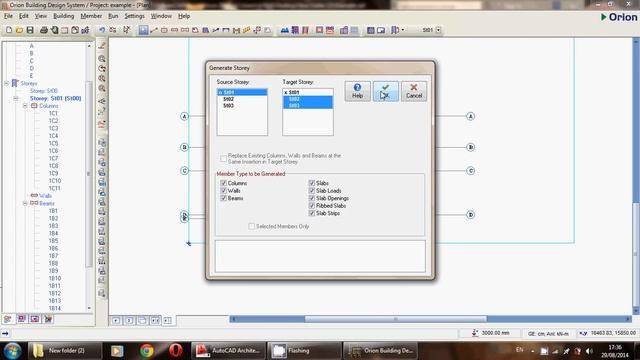
Task: Click the Cancel button in Generate Storey
Action: click(x=414, y=91)
